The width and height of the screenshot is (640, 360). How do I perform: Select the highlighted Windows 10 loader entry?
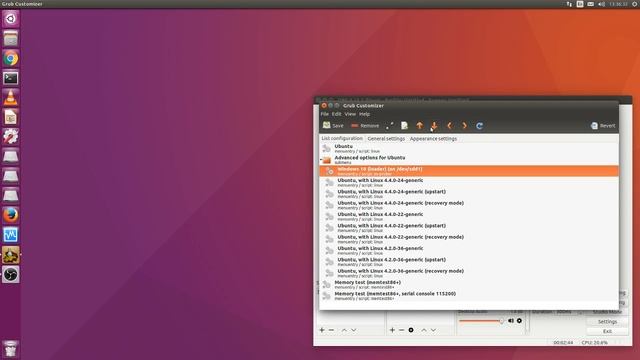click(x=469, y=171)
